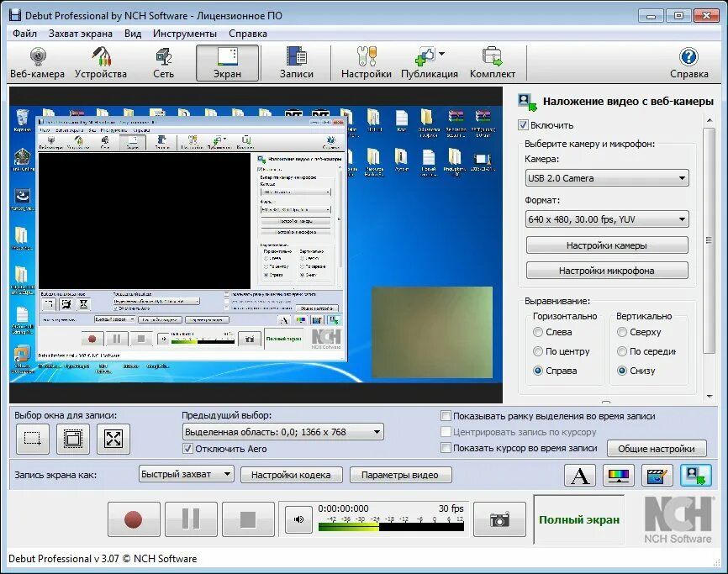Select vertical alignment Снизу
The image size is (728, 574).
pos(622,371)
